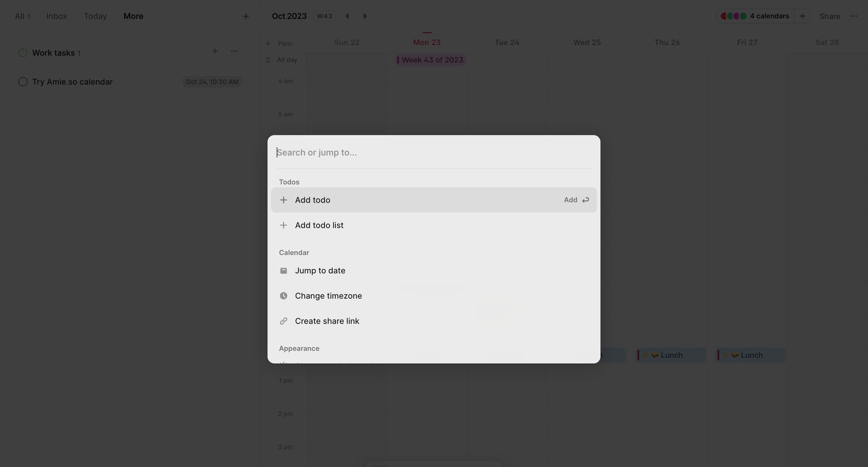Viewport: 868px width, 467px height.
Task: Select the Jump to date command
Action: click(x=434, y=271)
